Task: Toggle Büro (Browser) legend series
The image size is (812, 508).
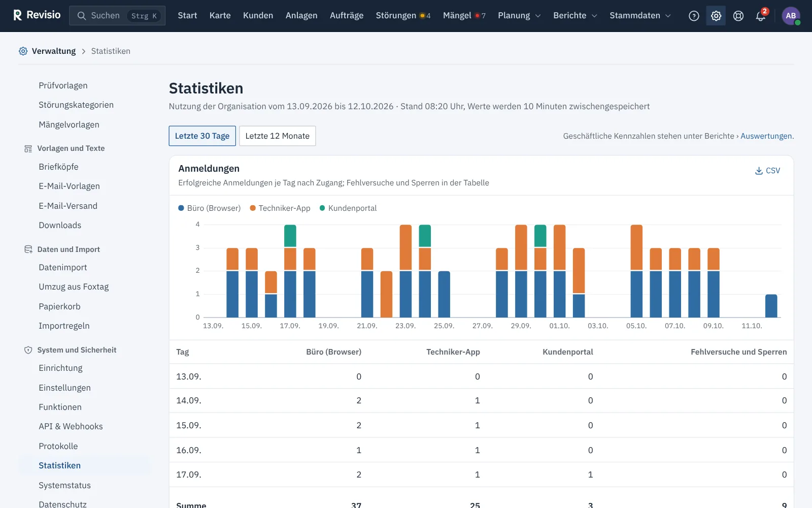Action: [x=210, y=208]
